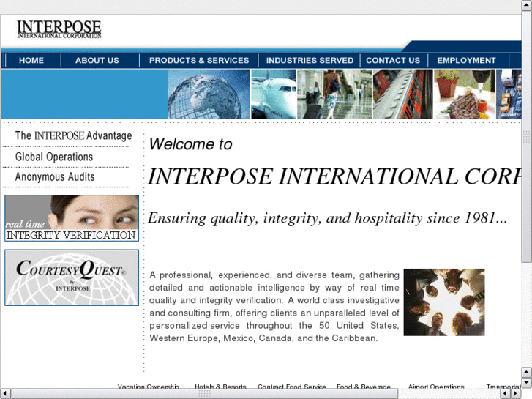Open The INTERPOSE Advantage link
Screen dimensions: 532x399
[73, 135]
